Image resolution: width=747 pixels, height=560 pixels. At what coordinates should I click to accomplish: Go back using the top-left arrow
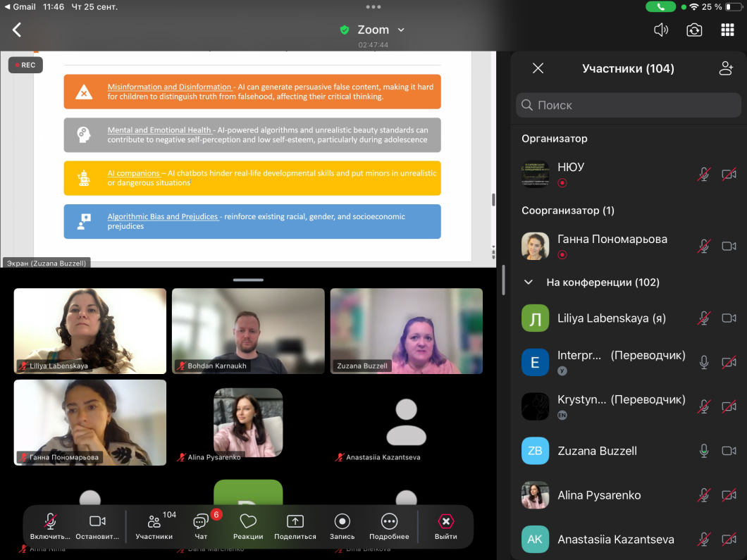[x=17, y=30]
